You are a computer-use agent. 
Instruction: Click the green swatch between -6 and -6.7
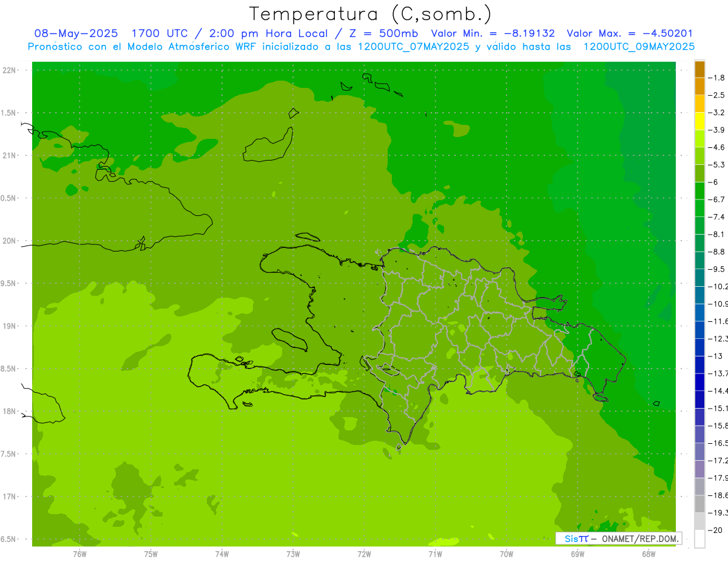click(x=699, y=191)
